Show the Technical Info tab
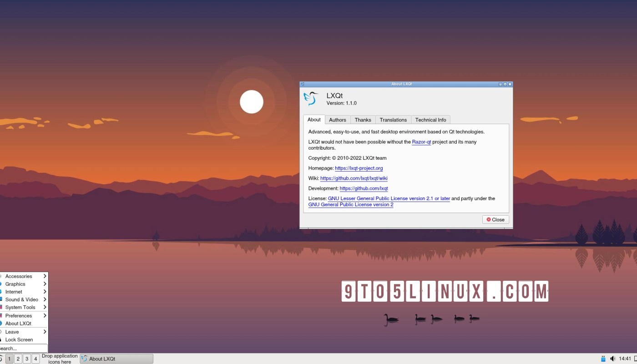 (x=430, y=120)
